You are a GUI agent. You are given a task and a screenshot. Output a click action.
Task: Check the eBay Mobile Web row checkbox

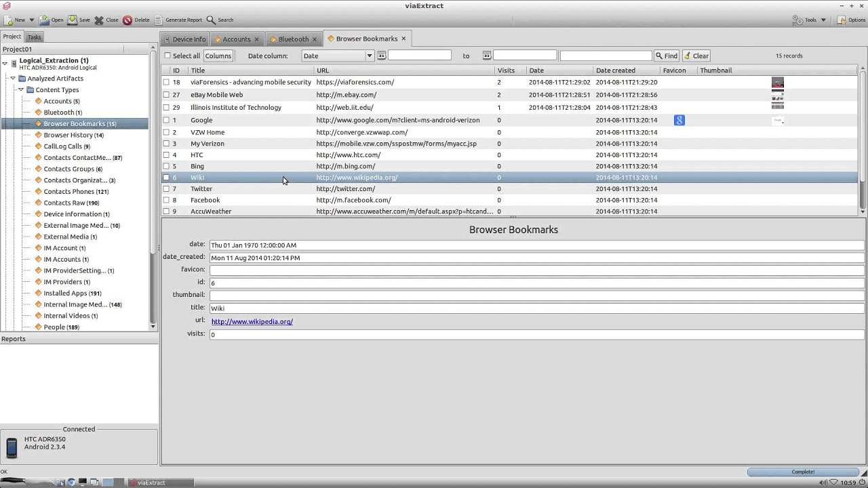166,95
